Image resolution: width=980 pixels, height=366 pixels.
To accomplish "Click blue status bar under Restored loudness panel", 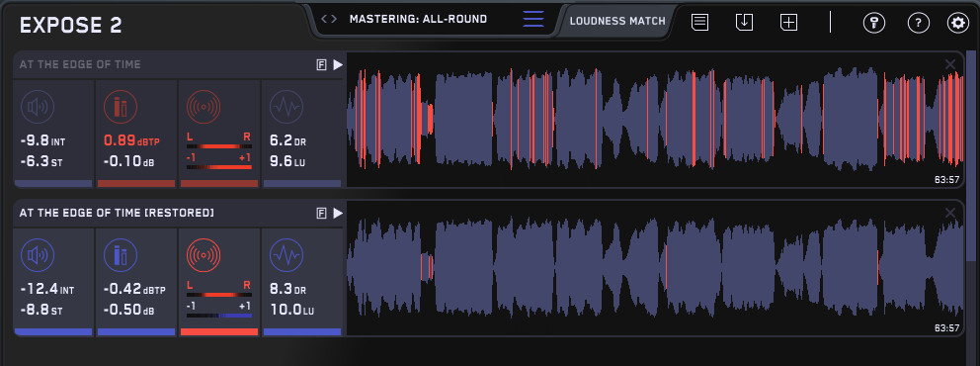I will point(53,332).
